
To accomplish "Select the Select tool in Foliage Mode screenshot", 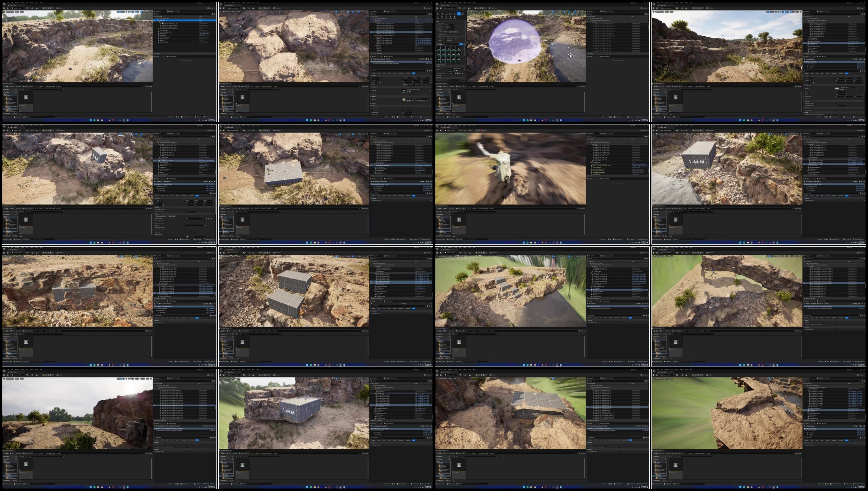I will [438, 14].
